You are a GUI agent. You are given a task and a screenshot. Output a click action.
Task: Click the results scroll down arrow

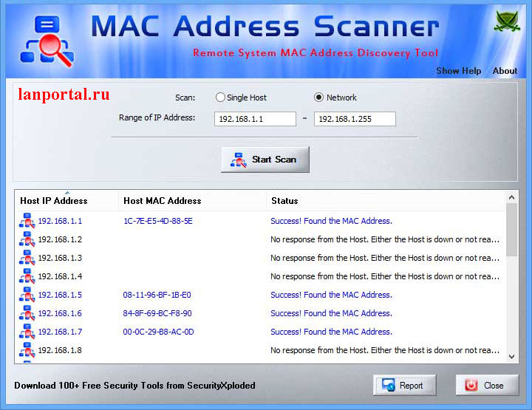tap(512, 357)
